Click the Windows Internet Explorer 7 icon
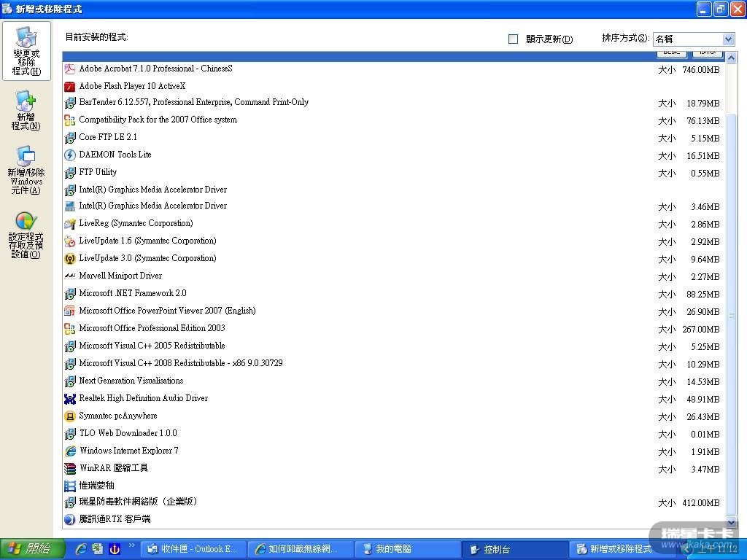This screenshot has height=560, width=747. (70, 451)
